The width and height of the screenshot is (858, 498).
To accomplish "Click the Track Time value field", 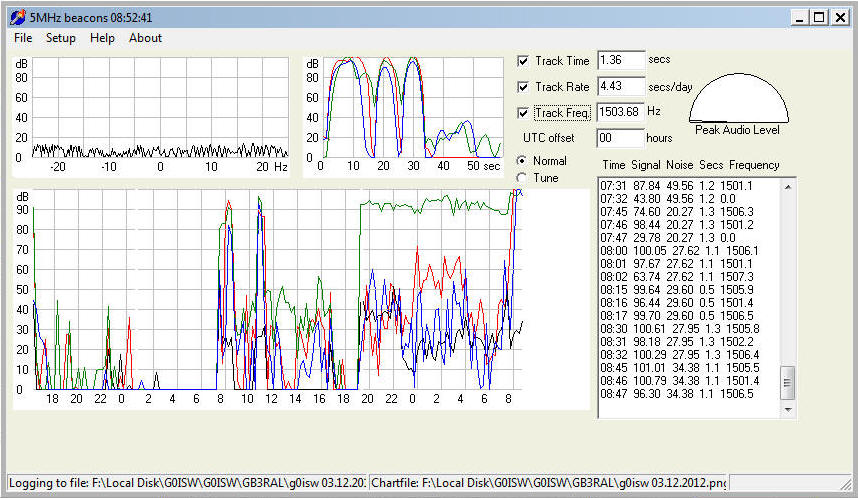I will 621,61.
